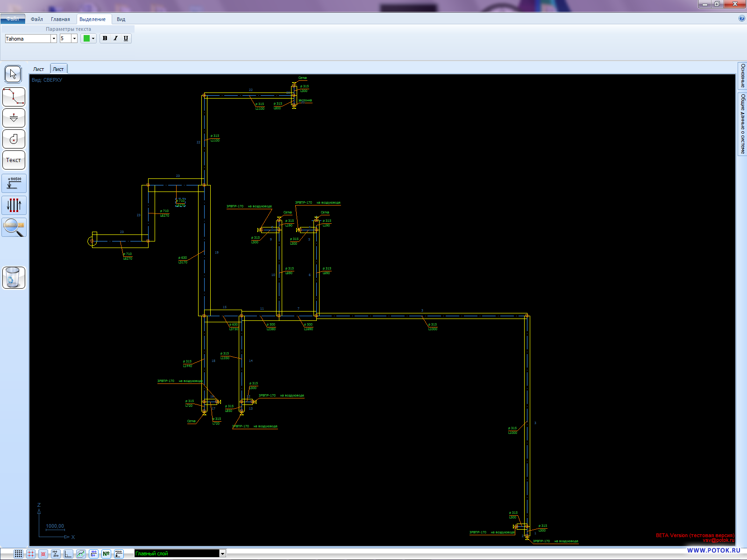Select the fan circle symbol at duct start
The image size is (747, 560).
[92, 241]
